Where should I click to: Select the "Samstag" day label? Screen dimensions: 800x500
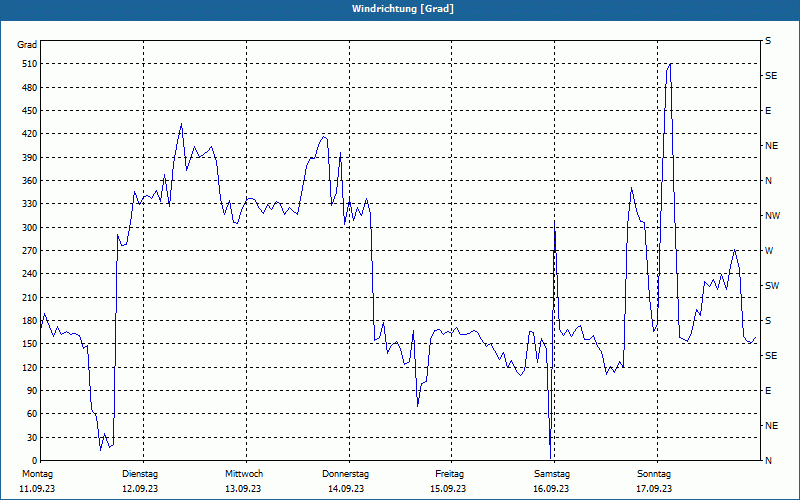[x=552, y=474]
